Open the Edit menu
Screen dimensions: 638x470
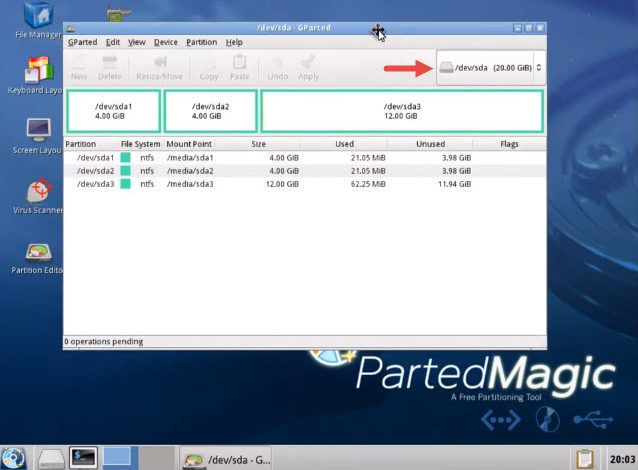[x=113, y=42]
